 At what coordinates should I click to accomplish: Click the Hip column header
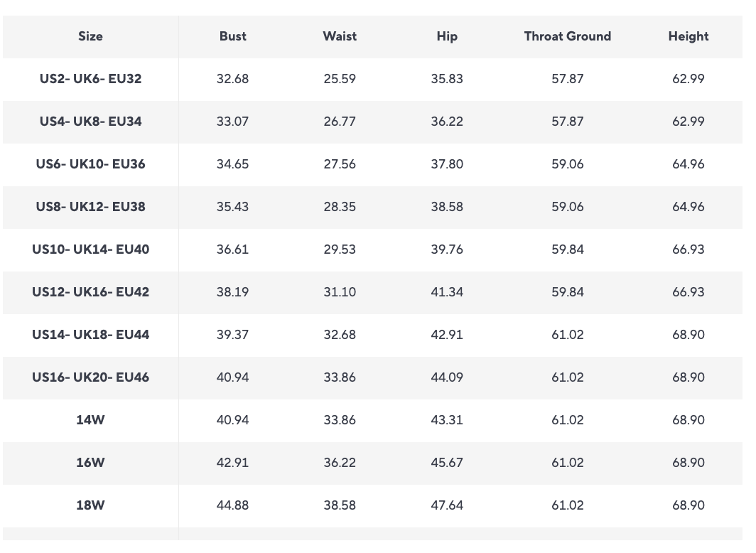tap(447, 36)
